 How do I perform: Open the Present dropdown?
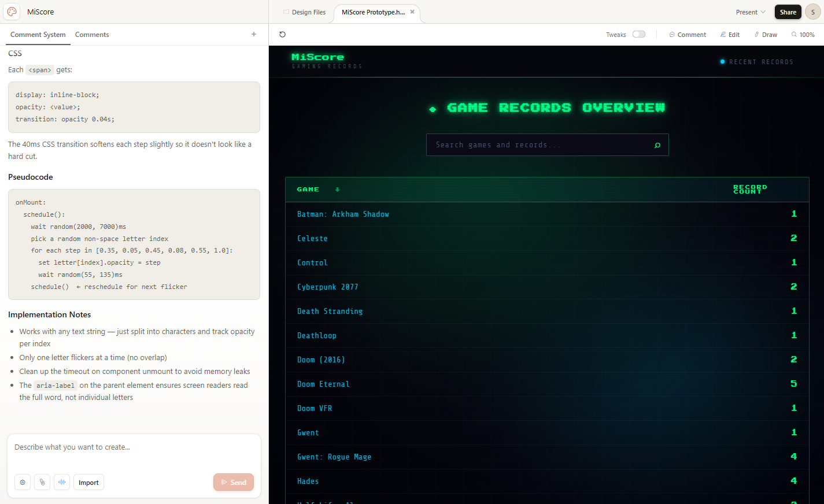pyautogui.click(x=750, y=12)
